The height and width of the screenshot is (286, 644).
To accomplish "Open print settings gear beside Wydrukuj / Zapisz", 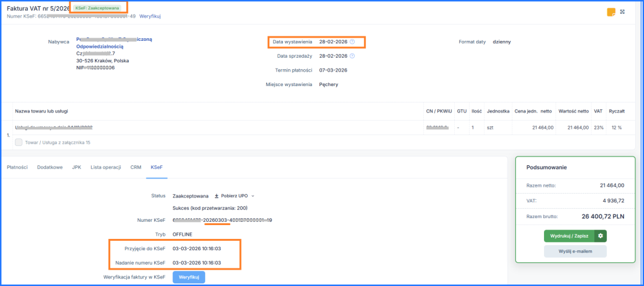I will click(601, 236).
